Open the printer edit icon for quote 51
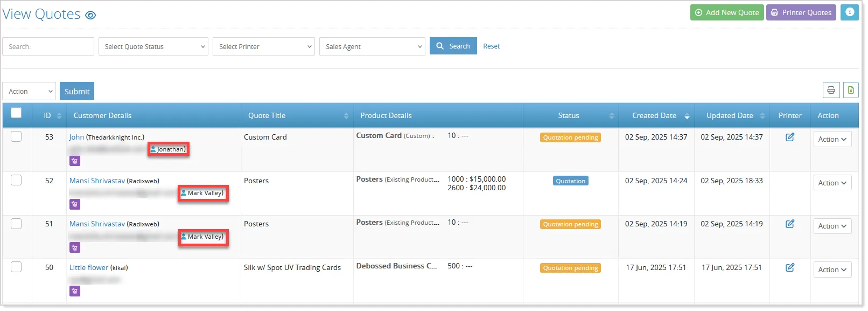Viewport: 868px width, 311px height. [x=790, y=224]
